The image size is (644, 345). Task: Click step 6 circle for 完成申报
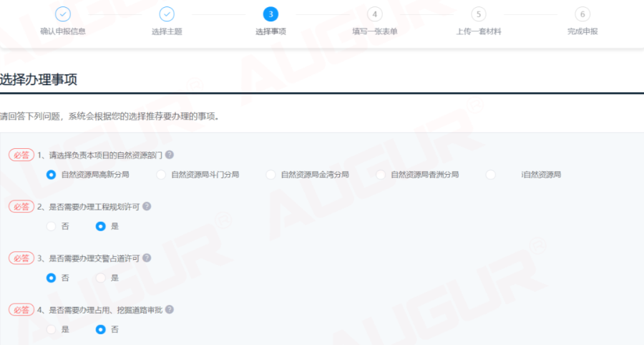pyautogui.click(x=582, y=14)
